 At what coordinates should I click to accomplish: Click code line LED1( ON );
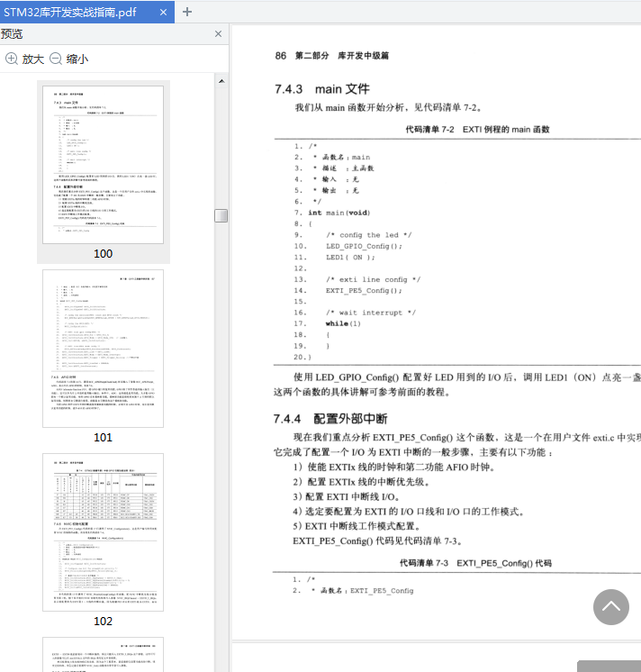click(350, 257)
